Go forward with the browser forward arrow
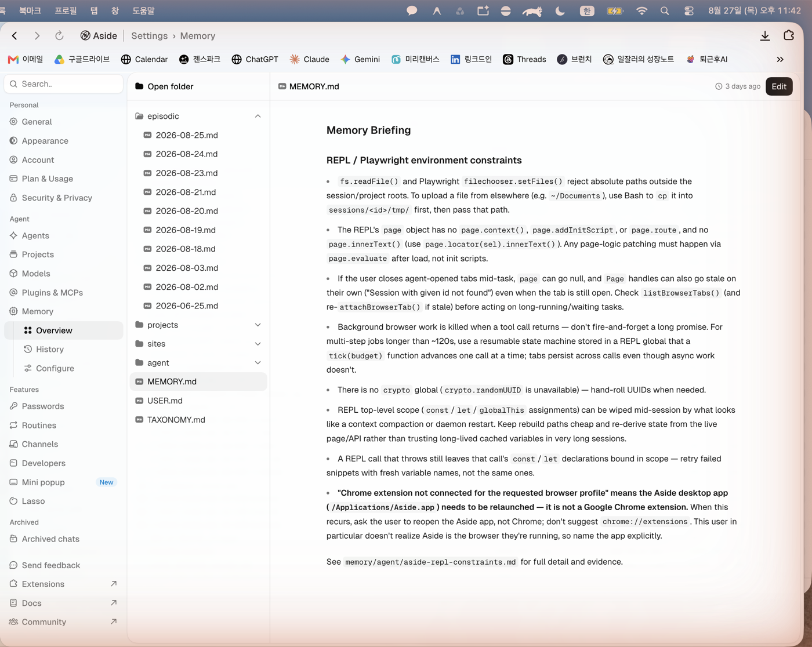This screenshot has height=647, width=812. pos(37,36)
